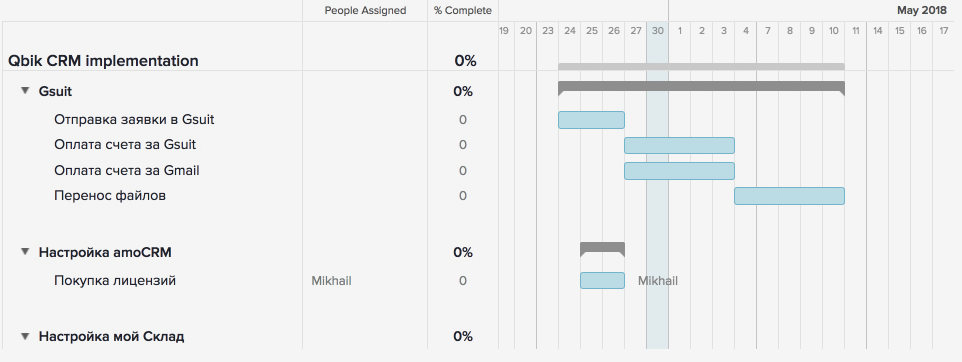The width and height of the screenshot is (962, 362).
Task: Click the Отправка заявки в Gsuit Gantt bar
Action: [x=591, y=120]
